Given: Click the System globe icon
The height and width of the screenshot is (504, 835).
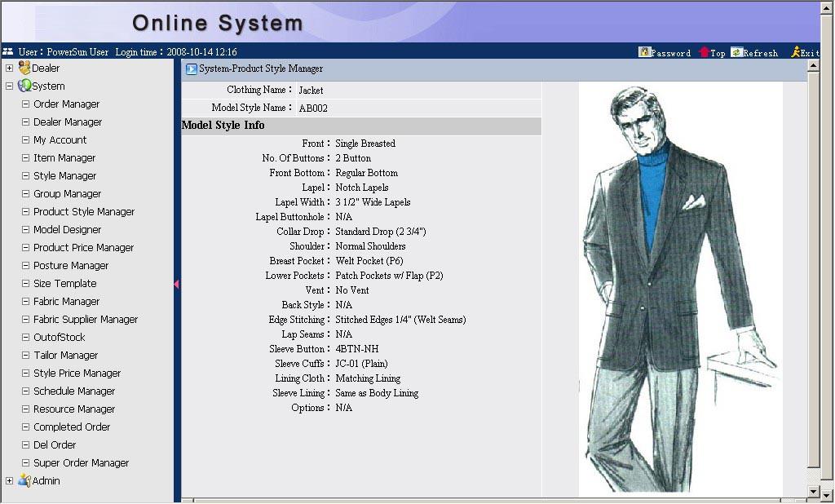Looking at the screenshot, I should click(24, 86).
